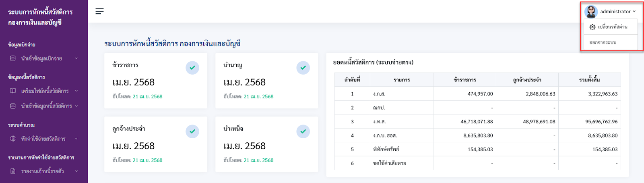644x183 pixels.
Task: Click เม.ย. 2568 on ข้าราชการ card
Action: click(x=134, y=82)
